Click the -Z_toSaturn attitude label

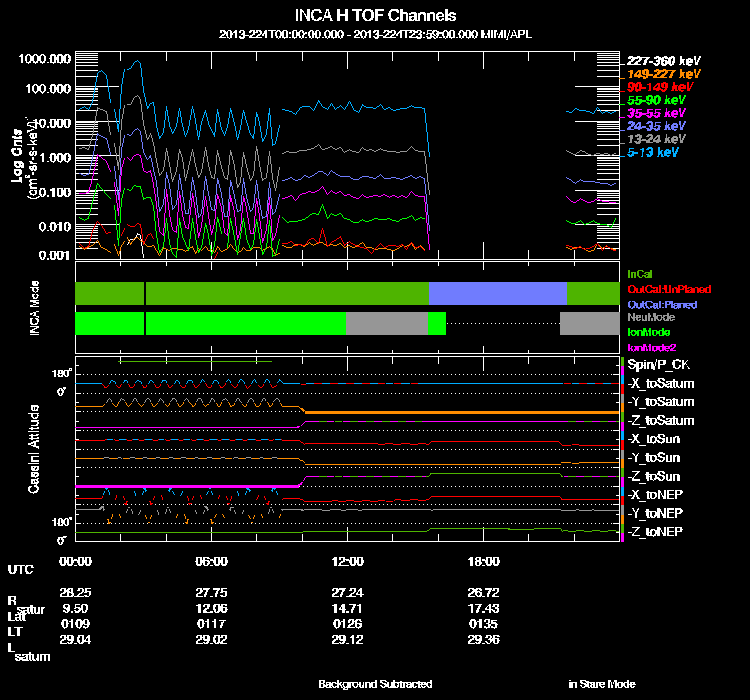point(661,421)
